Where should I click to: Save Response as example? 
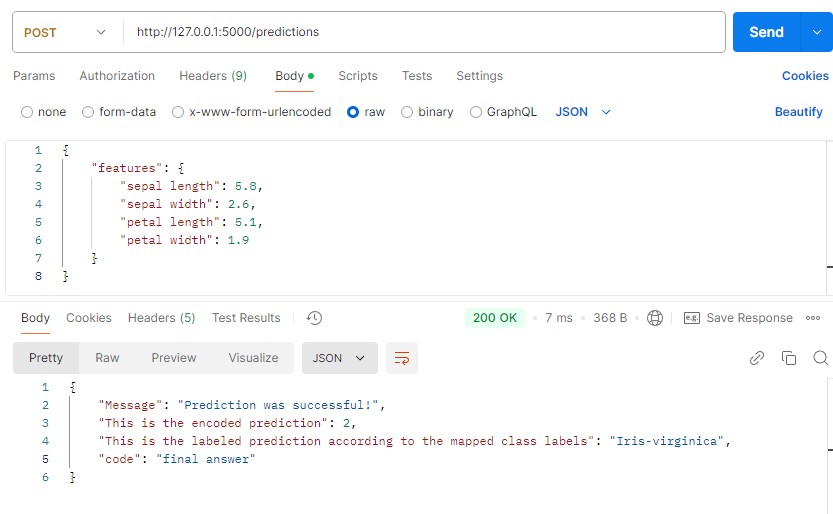point(738,318)
